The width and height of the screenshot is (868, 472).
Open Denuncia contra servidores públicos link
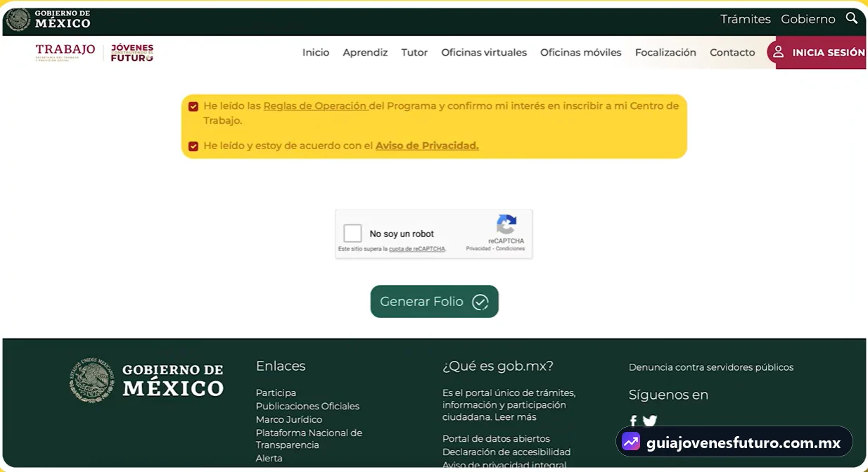(x=711, y=367)
